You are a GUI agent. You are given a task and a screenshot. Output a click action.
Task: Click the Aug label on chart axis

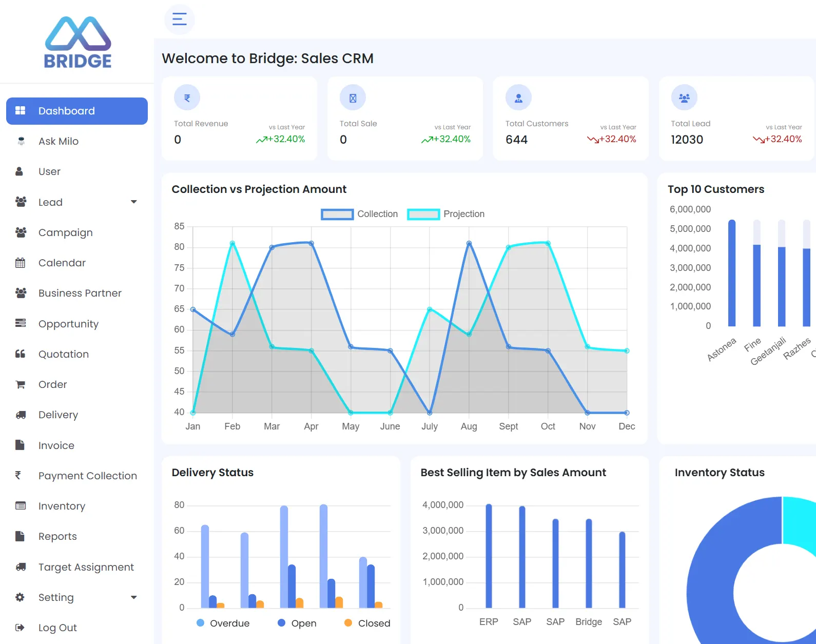pyautogui.click(x=469, y=426)
